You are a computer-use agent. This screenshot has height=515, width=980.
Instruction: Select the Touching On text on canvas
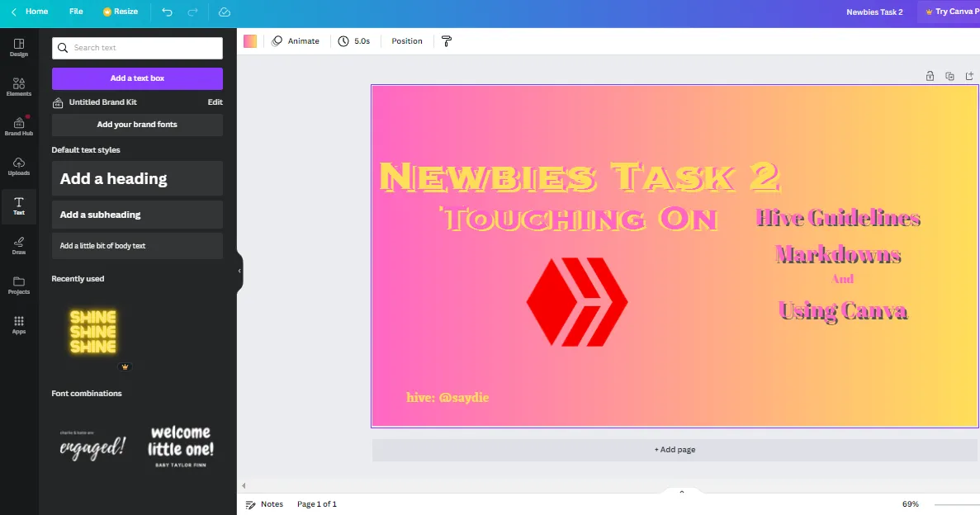pyautogui.click(x=579, y=220)
